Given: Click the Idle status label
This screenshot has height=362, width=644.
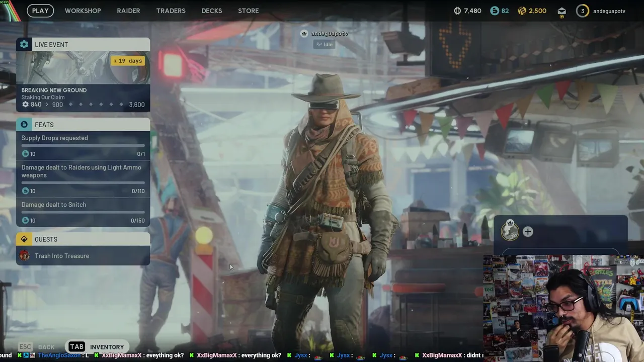Looking at the screenshot, I should (x=324, y=44).
